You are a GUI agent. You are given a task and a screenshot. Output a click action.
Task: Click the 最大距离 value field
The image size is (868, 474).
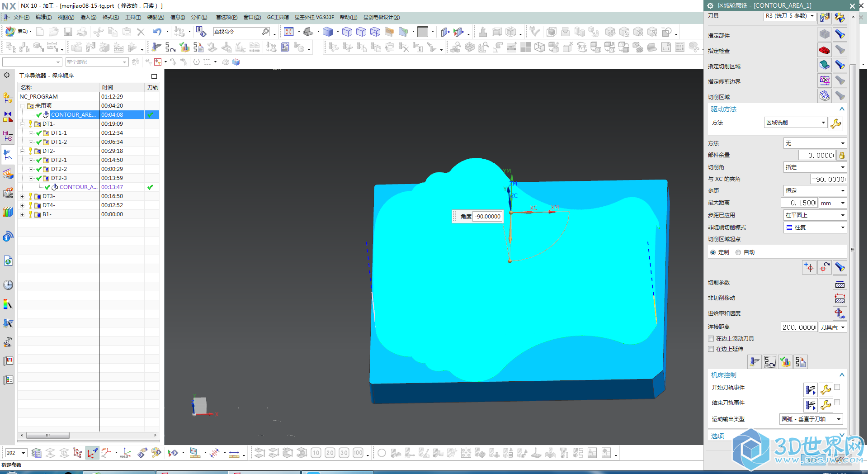[799, 203]
